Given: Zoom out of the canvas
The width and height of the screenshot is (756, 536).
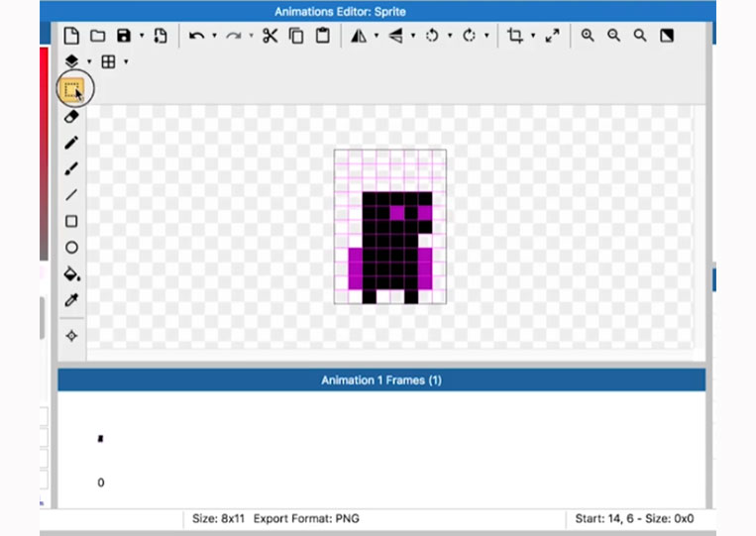Looking at the screenshot, I should (613, 36).
